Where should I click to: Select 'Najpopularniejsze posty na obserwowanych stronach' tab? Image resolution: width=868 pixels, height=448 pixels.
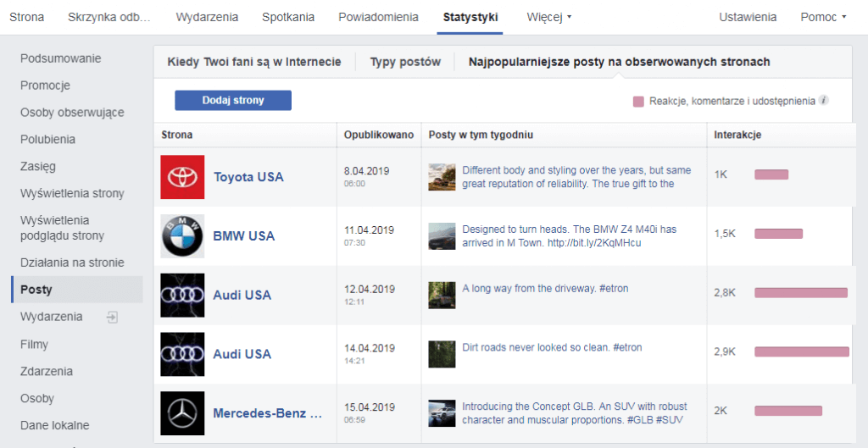click(x=619, y=62)
